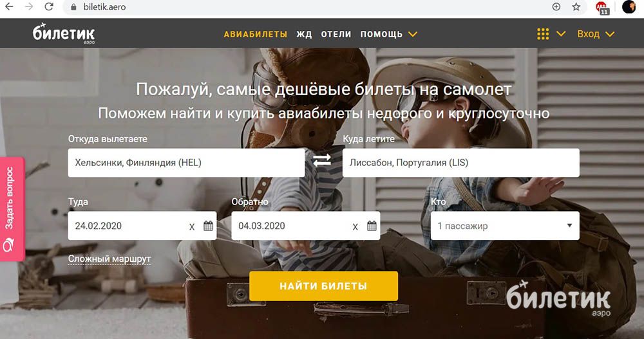Open the departure date calendar icon
Image resolution: width=644 pixels, height=339 pixels.
[208, 225]
